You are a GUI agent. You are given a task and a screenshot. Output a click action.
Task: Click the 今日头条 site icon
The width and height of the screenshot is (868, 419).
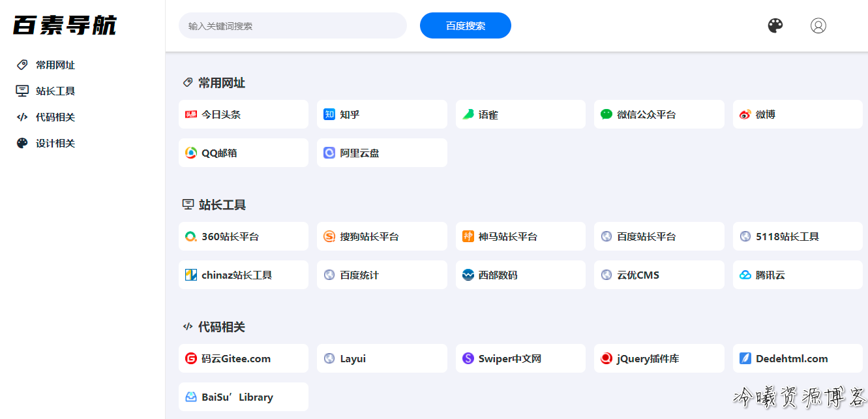(x=191, y=114)
